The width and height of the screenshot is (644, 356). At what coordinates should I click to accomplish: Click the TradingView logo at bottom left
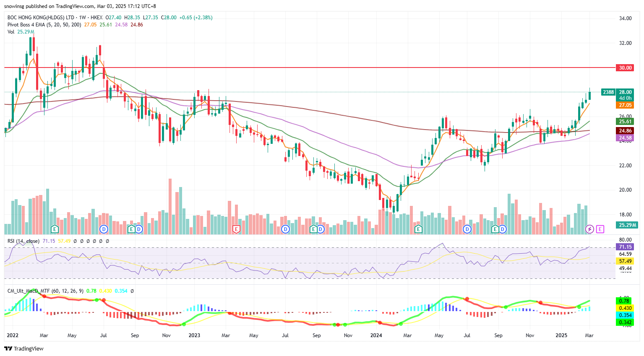tap(23, 348)
